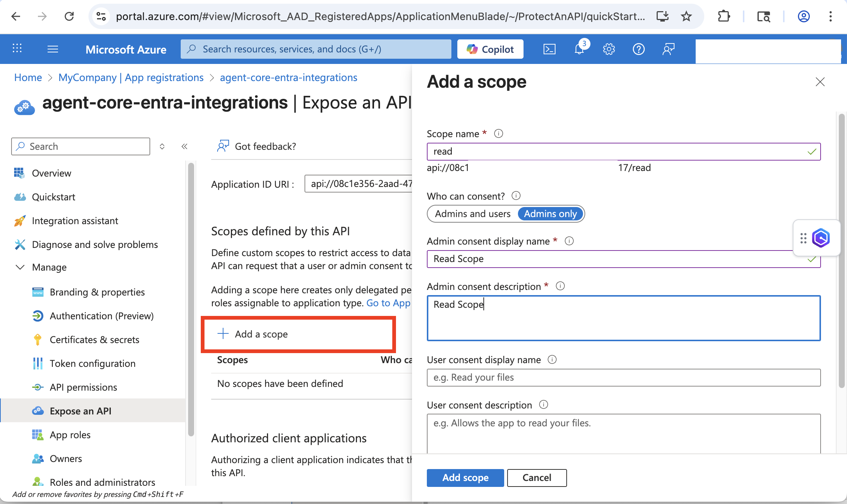
Task: Open Azure Cloud Shell icon
Action: (549, 49)
